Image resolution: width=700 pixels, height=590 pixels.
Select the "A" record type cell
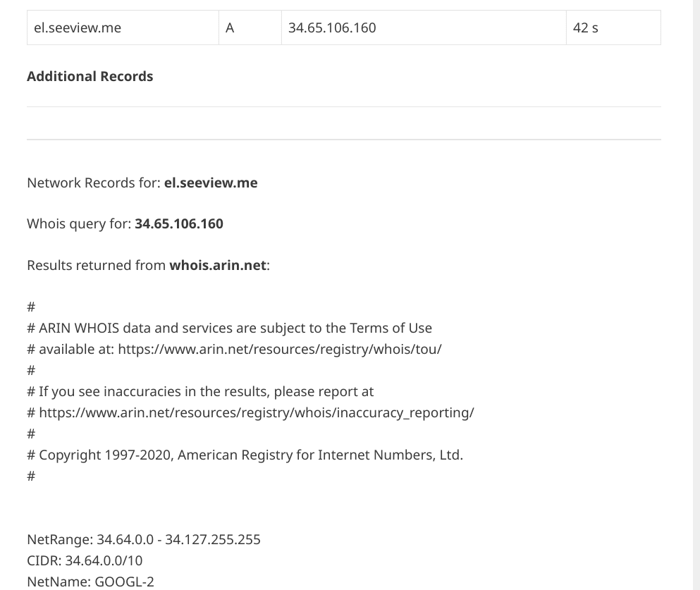230,28
